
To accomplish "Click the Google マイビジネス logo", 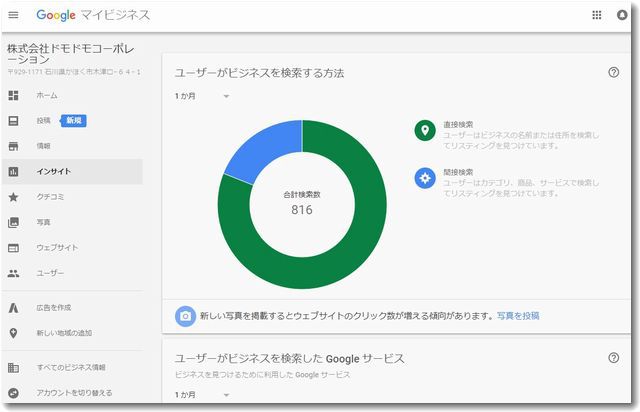I will pos(93,15).
